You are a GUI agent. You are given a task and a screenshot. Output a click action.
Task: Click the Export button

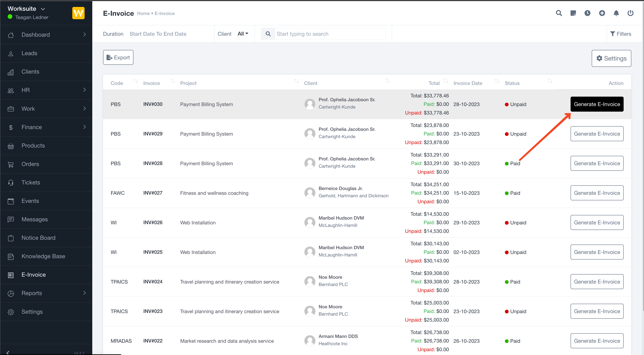point(118,57)
